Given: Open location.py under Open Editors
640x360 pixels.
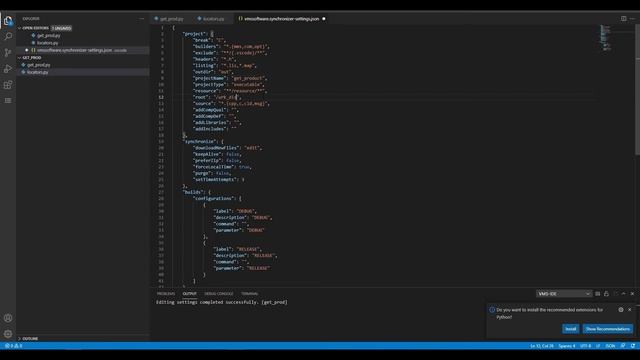Looking at the screenshot, I should click(x=47, y=43).
